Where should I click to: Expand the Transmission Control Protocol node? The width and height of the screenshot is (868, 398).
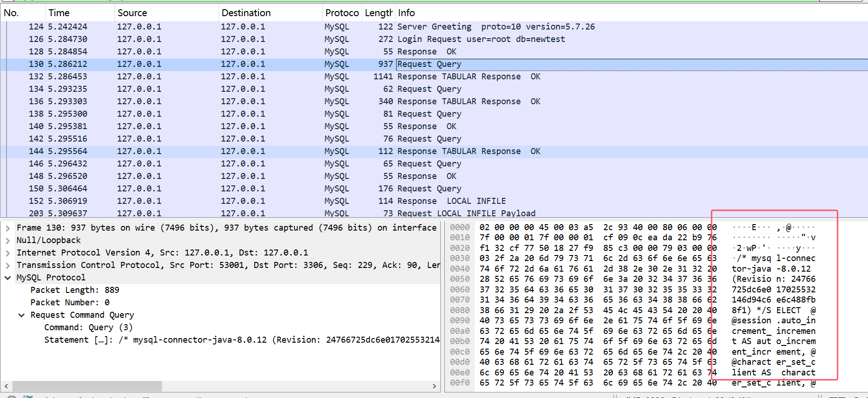click(x=8, y=265)
